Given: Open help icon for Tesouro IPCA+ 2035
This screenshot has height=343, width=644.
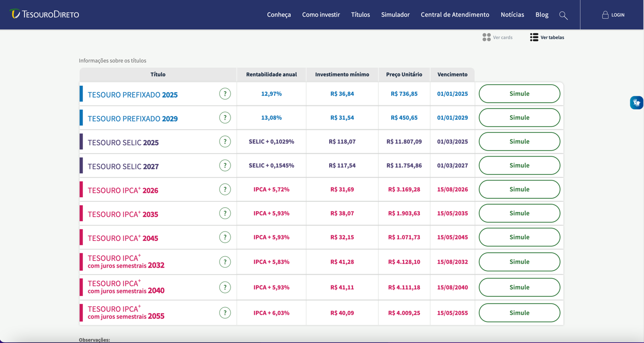Looking at the screenshot, I should 225,213.
